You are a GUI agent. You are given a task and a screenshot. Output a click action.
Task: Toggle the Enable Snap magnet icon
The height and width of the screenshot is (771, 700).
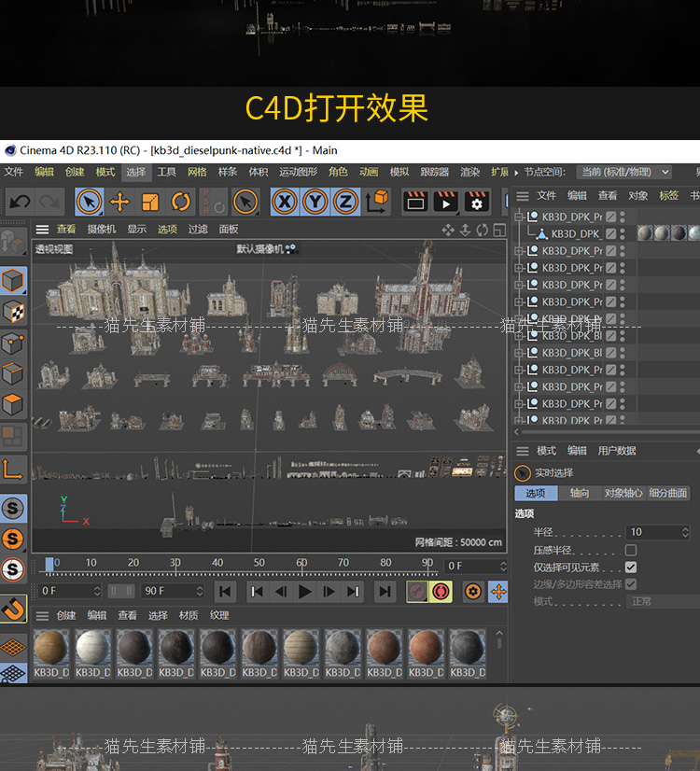[13, 609]
